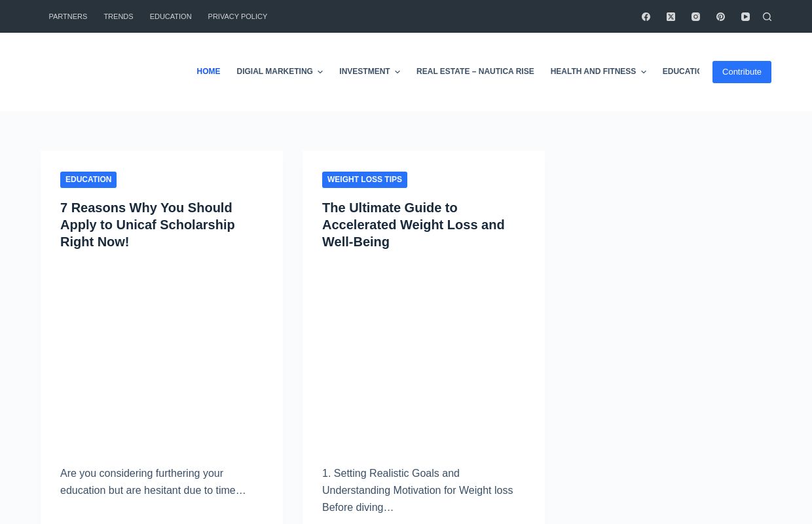Click the search magnifier icon
The height and width of the screenshot is (524, 812).
tap(767, 16)
